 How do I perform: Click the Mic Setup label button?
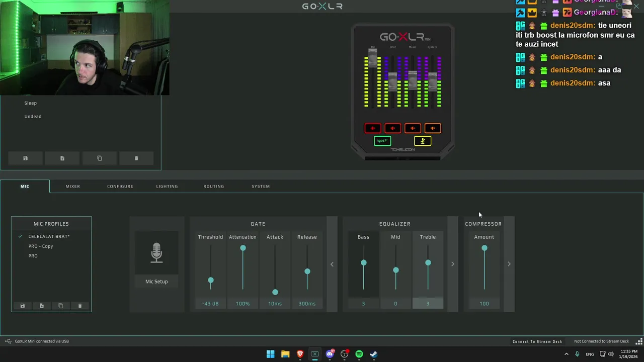pyautogui.click(x=156, y=282)
